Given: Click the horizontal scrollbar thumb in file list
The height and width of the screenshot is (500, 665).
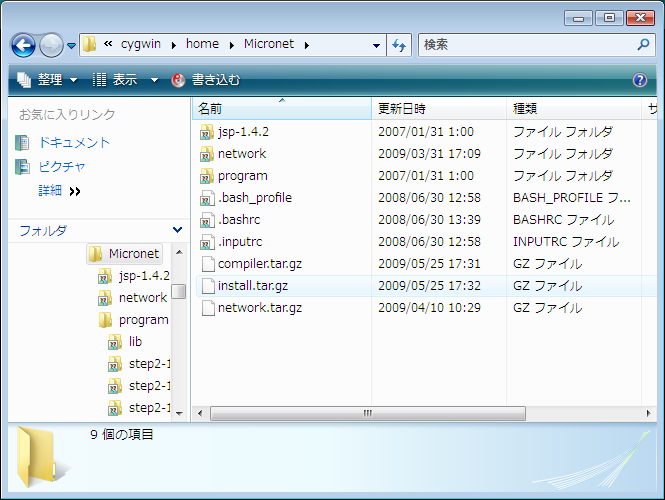Looking at the screenshot, I should click(368, 413).
